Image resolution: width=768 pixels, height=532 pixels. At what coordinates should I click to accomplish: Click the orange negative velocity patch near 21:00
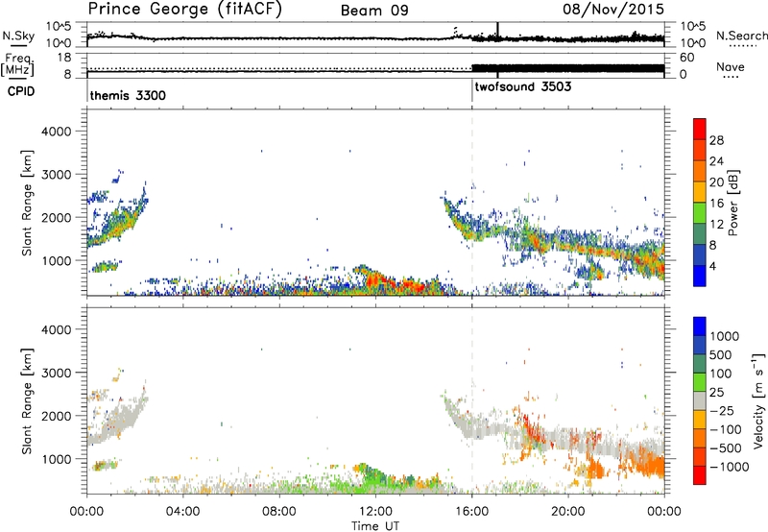(x=596, y=470)
